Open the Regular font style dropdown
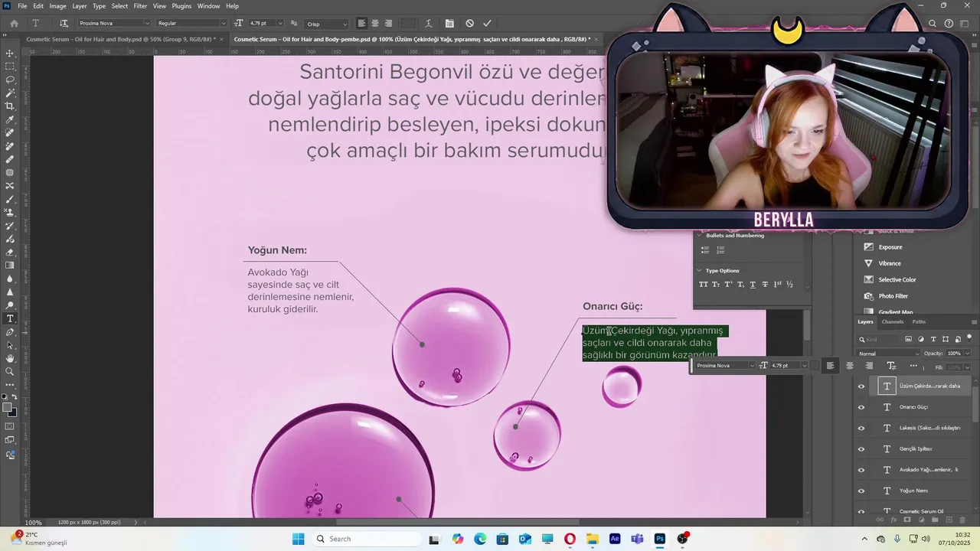 tap(191, 24)
